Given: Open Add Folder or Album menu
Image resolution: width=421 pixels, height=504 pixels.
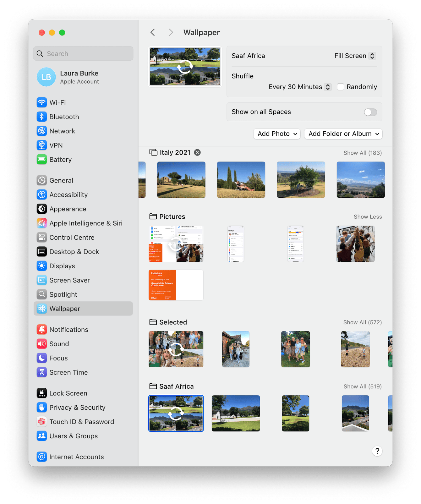Looking at the screenshot, I should click(x=343, y=134).
